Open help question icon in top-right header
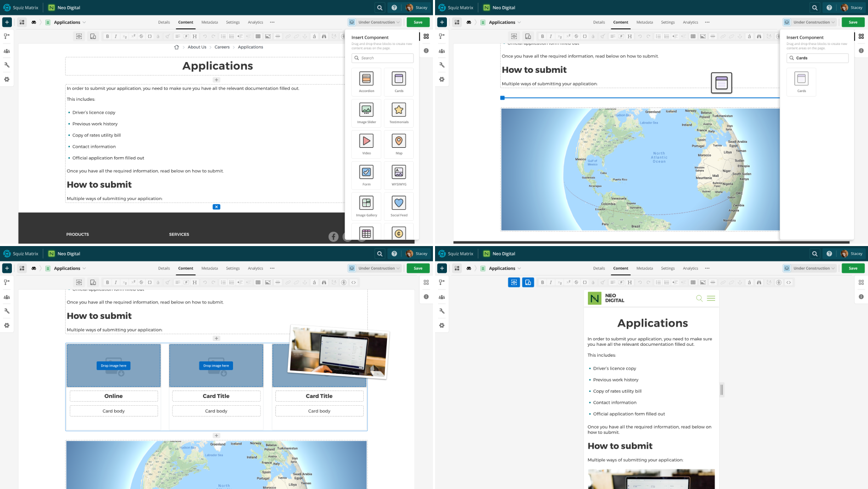The height and width of the screenshot is (489, 868). 829,8
